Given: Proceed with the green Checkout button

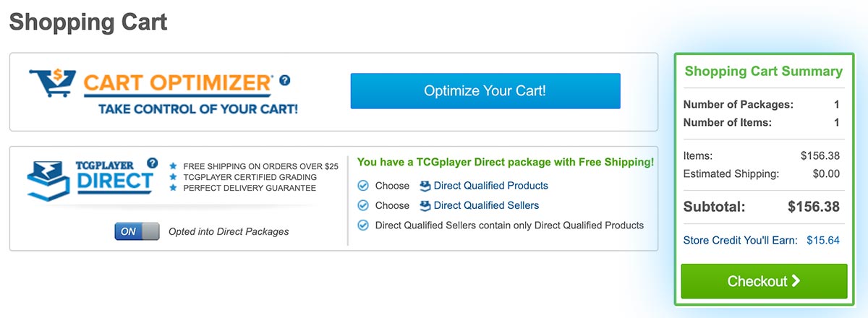Looking at the screenshot, I should click(764, 281).
